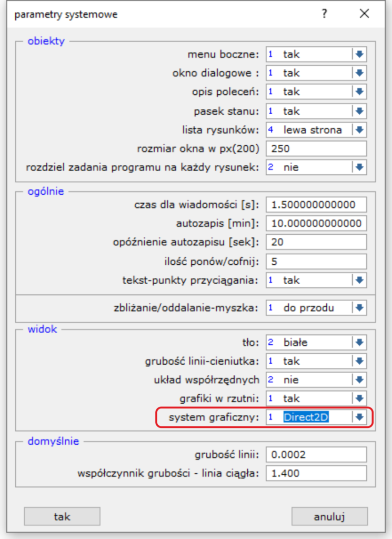Screen dimensions: 392x539
Task: Open the 'opis poleceń' dropdown list
Action: pos(359,92)
